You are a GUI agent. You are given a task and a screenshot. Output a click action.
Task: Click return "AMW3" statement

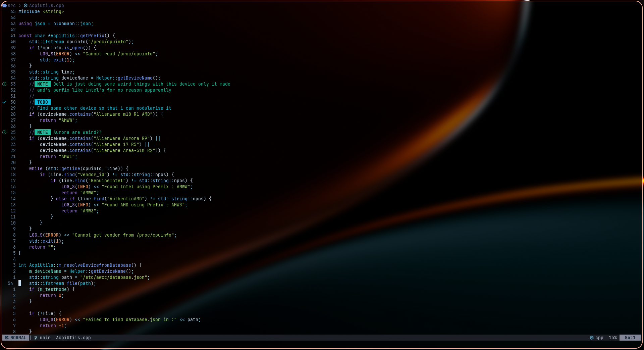point(80,211)
